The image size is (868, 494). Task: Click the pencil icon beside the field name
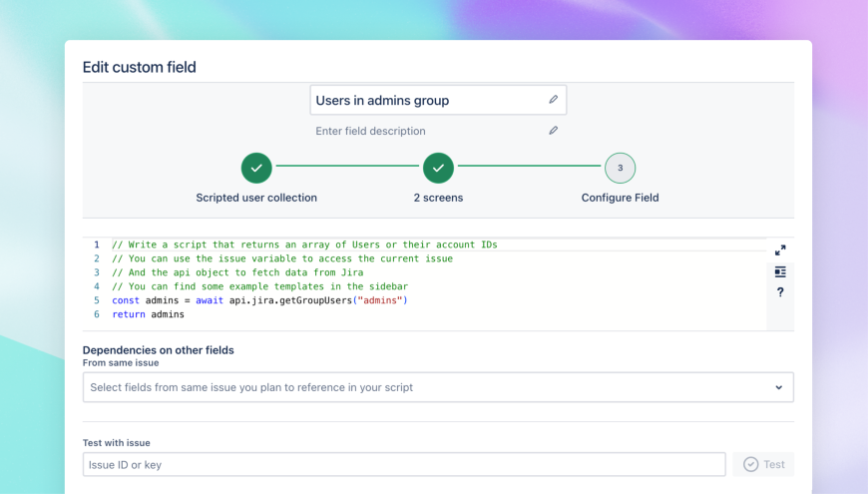click(553, 100)
